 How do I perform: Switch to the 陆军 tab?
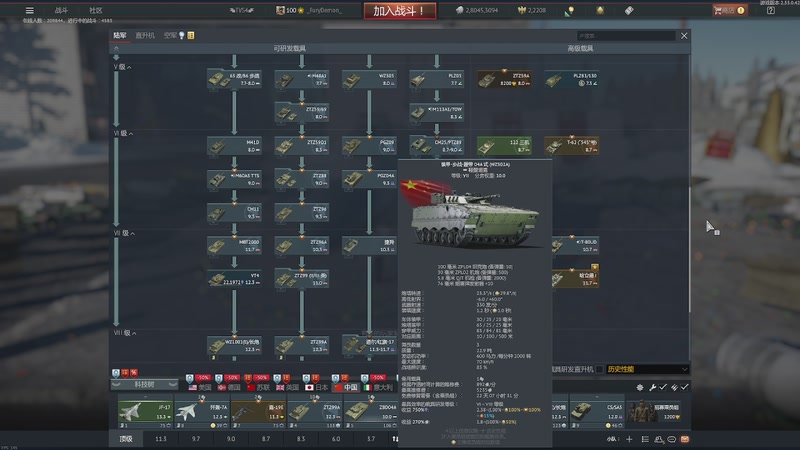pos(120,35)
